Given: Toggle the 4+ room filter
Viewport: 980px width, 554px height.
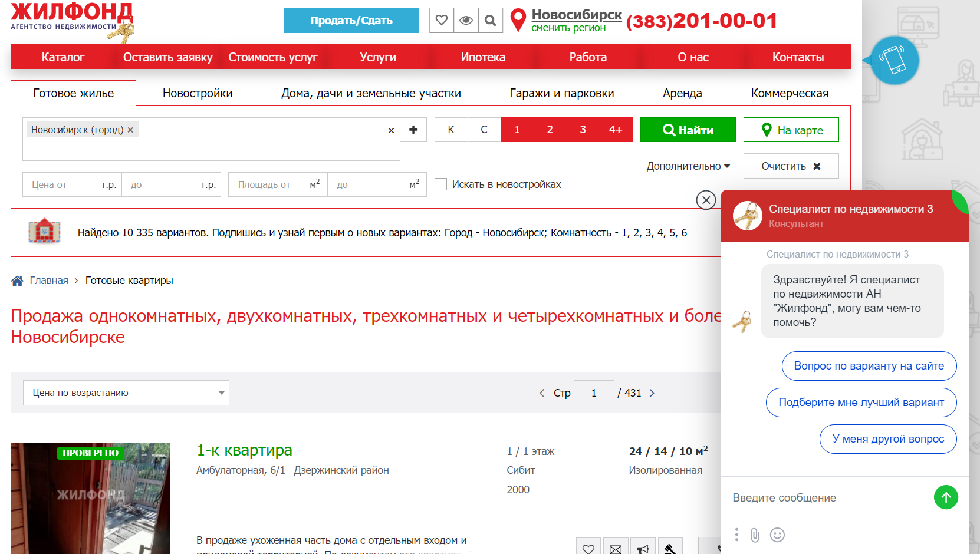Looking at the screenshot, I should point(616,130).
